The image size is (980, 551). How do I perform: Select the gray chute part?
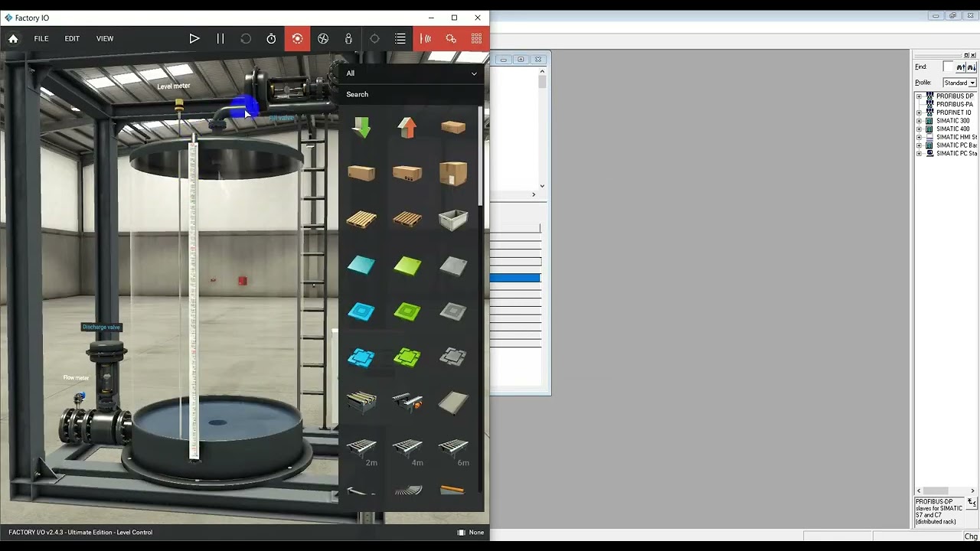tap(453, 403)
